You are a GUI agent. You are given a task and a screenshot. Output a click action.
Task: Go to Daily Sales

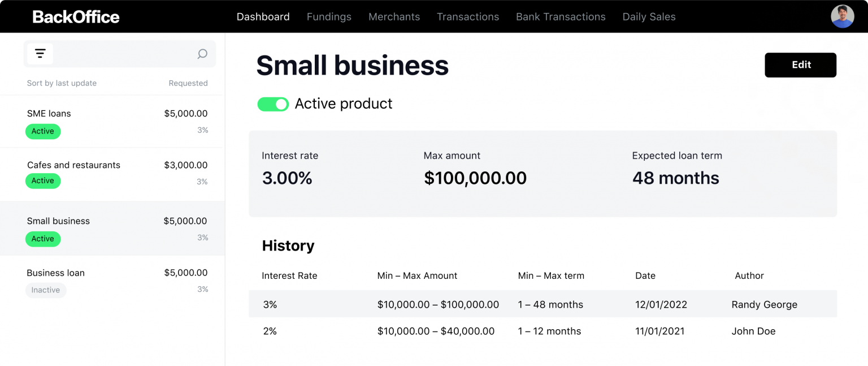point(649,16)
